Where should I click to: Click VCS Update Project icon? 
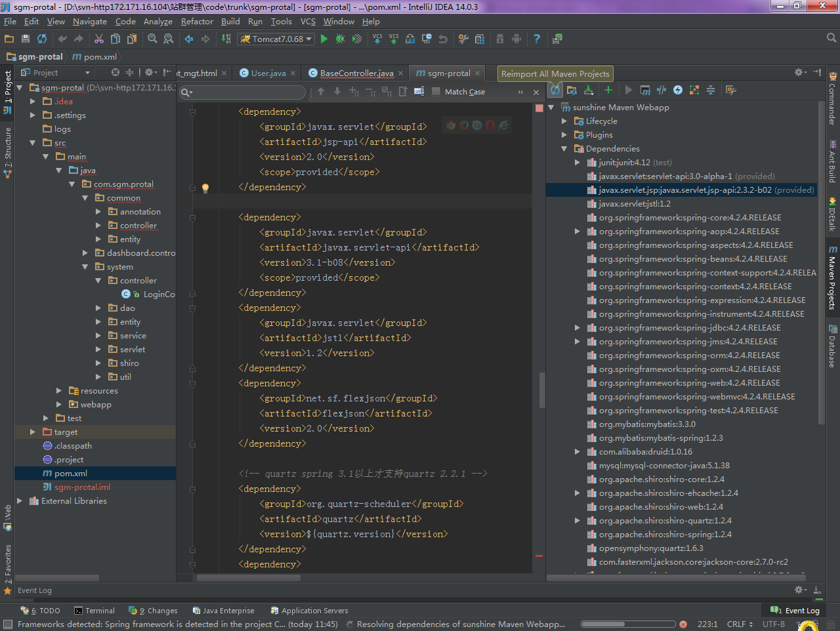(x=377, y=39)
